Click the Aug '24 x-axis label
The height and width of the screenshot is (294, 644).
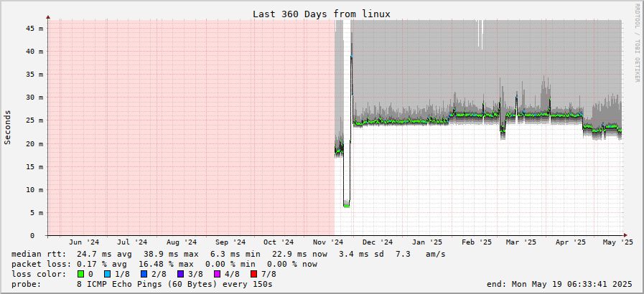pyautogui.click(x=182, y=242)
